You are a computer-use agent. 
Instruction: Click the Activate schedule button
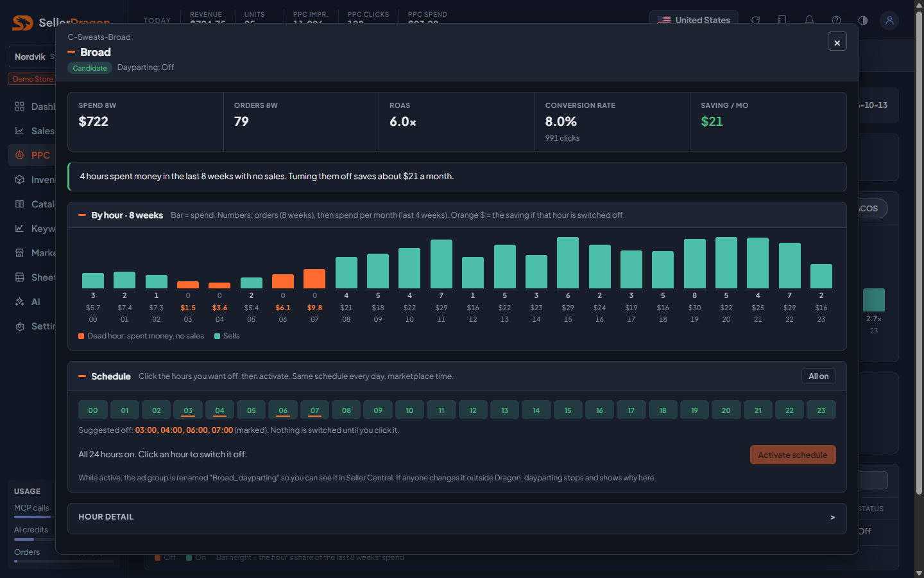tap(792, 455)
